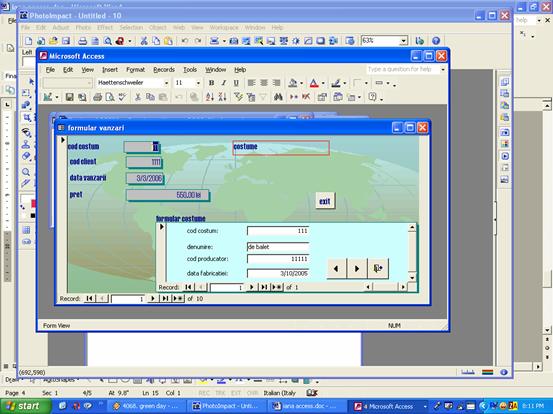Click the blue Help icon in PhotoImpact toolbar

tap(436, 41)
